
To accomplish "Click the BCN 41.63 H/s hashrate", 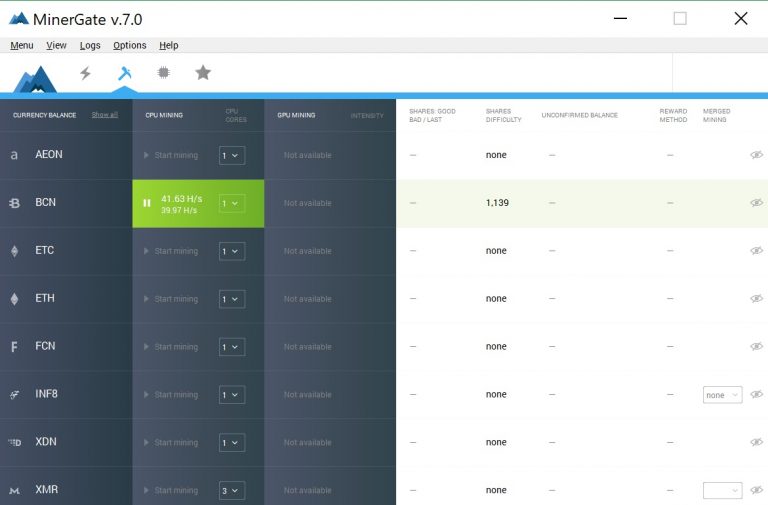I will [182, 199].
